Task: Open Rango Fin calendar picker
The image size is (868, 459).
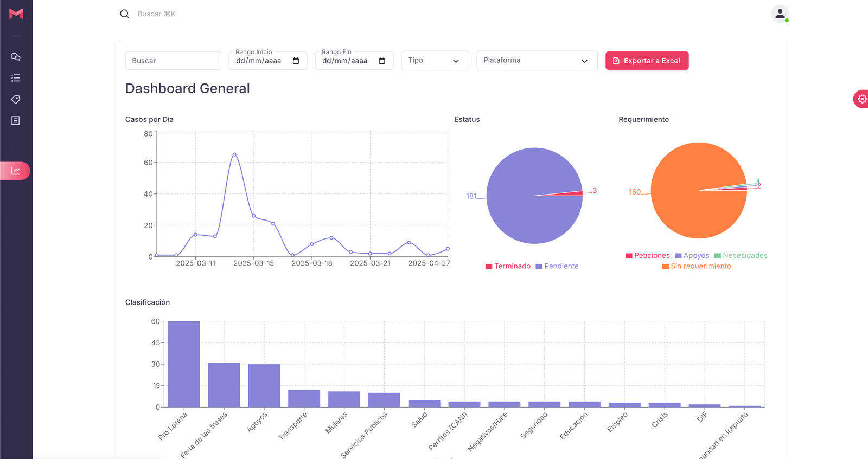Action: (382, 61)
